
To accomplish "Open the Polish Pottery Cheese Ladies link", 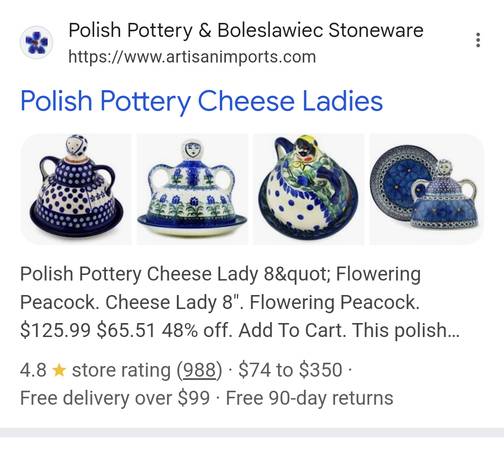I will click(x=202, y=101).
